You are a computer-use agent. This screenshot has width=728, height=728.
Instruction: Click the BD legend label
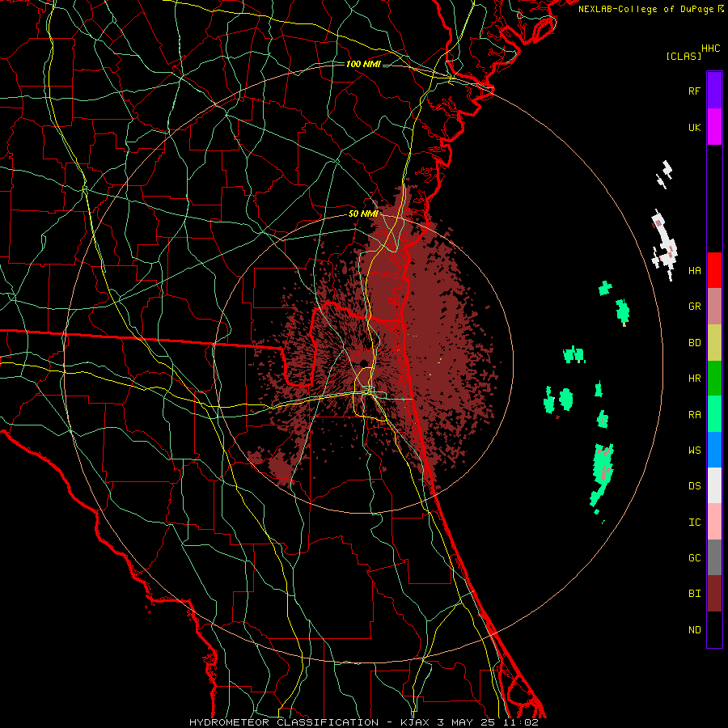point(694,343)
